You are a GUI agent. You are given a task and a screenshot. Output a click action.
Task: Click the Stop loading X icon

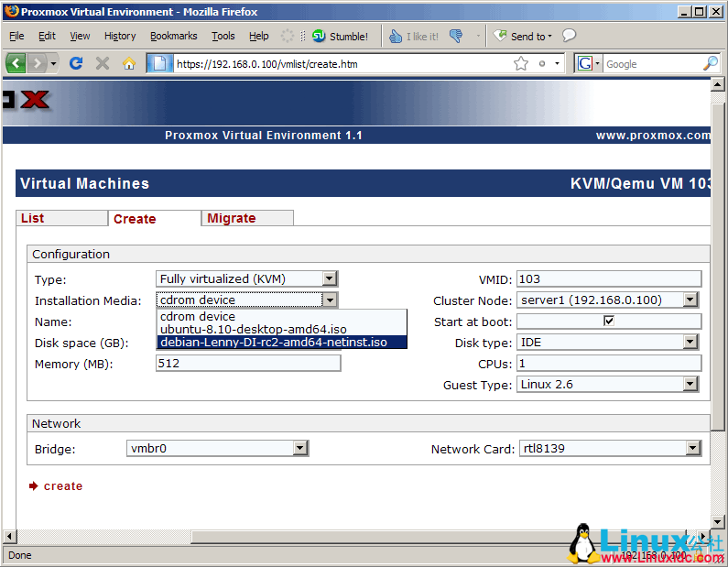click(103, 63)
